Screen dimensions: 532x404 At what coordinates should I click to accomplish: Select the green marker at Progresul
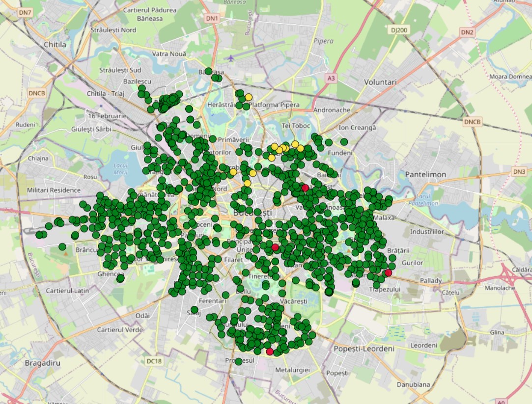(238, 361)
